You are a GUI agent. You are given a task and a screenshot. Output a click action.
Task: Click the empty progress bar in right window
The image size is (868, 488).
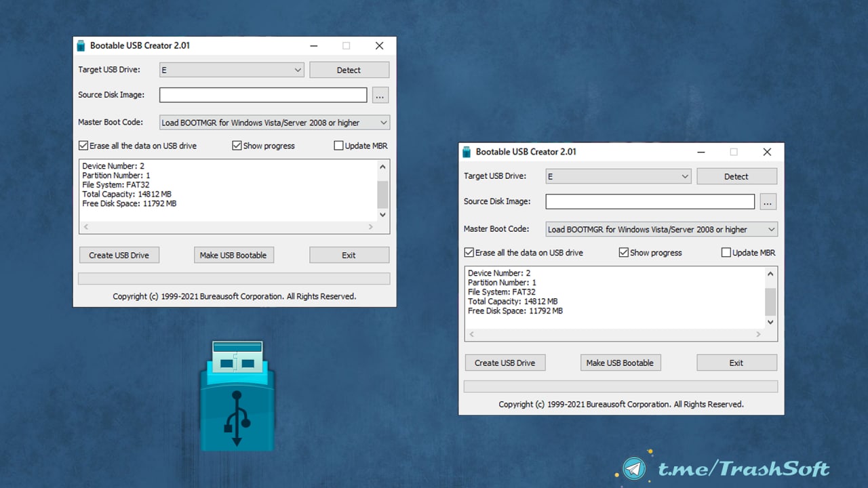click(620, 386)
